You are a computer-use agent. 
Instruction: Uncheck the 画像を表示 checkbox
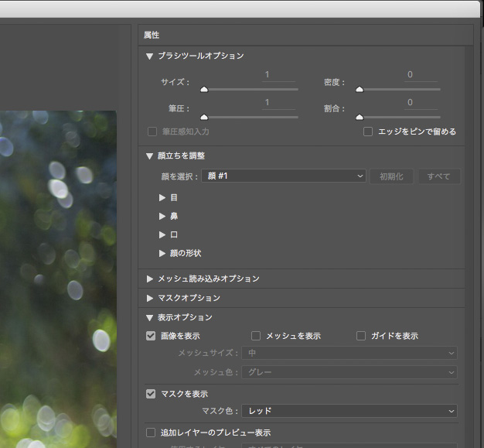click(151, 336)
